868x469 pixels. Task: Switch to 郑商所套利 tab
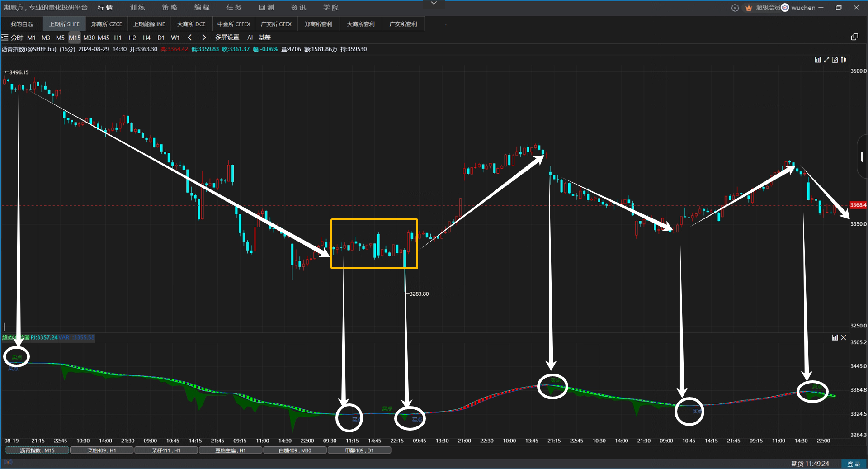(319, 24)
